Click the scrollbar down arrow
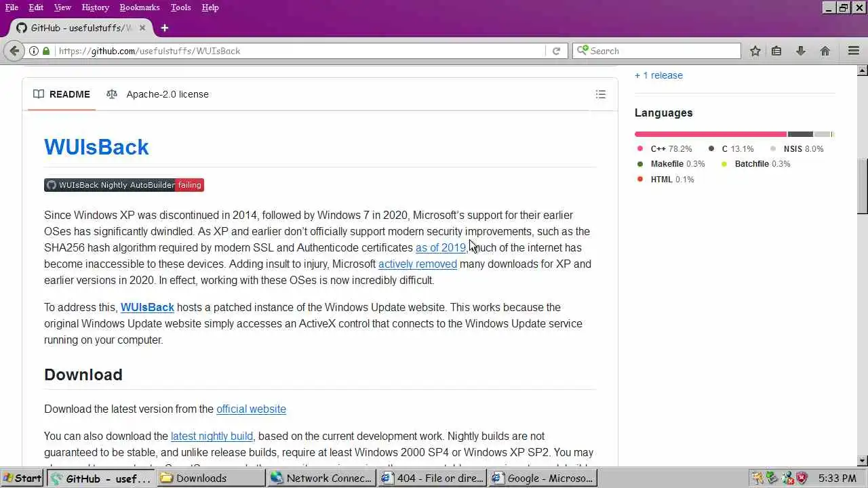Image resolution: width=868 pixels, height=488 pixels. pyautogui.click(x=863, y=461)
